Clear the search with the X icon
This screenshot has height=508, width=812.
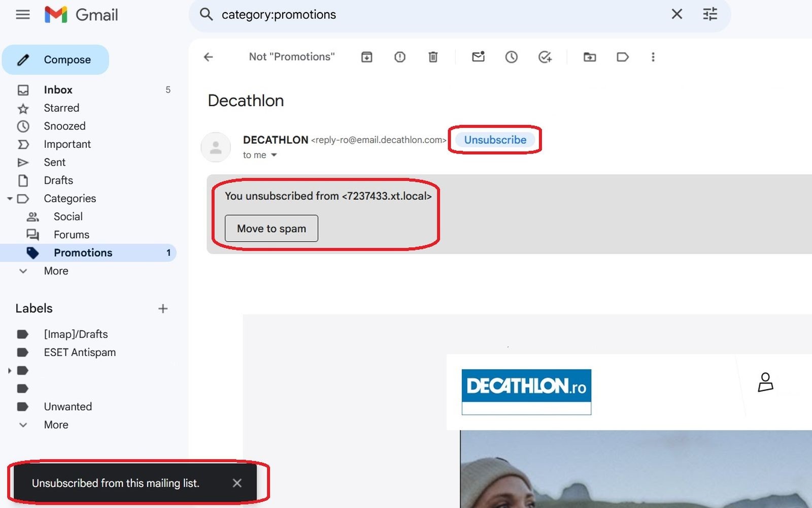tap(677, 14)
